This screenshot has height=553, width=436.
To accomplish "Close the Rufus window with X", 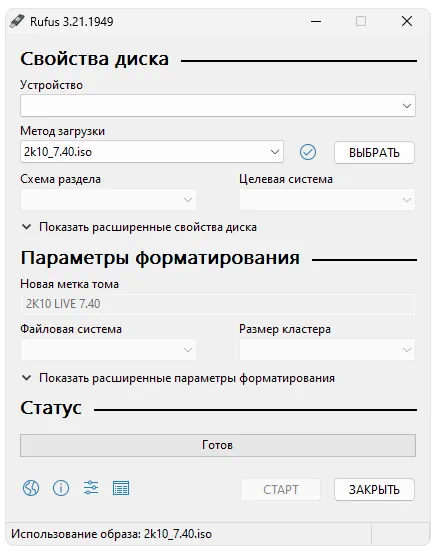I will pyautogui.click(x=407, y=21).
